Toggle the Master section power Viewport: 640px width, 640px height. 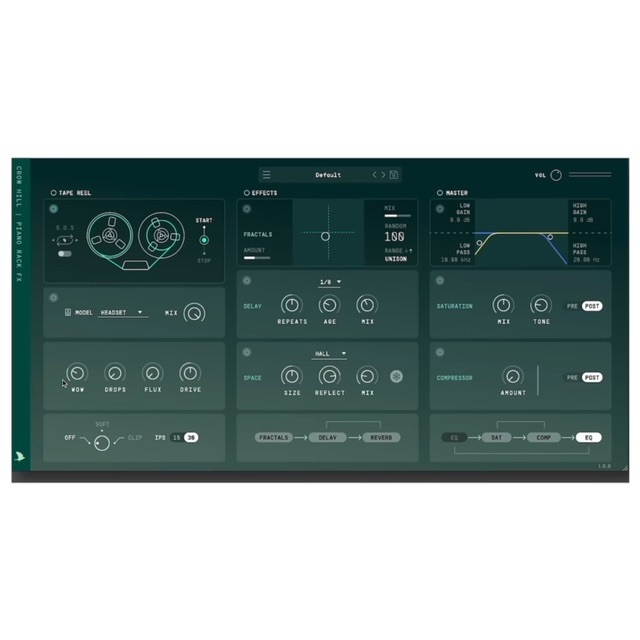(440, 193)
